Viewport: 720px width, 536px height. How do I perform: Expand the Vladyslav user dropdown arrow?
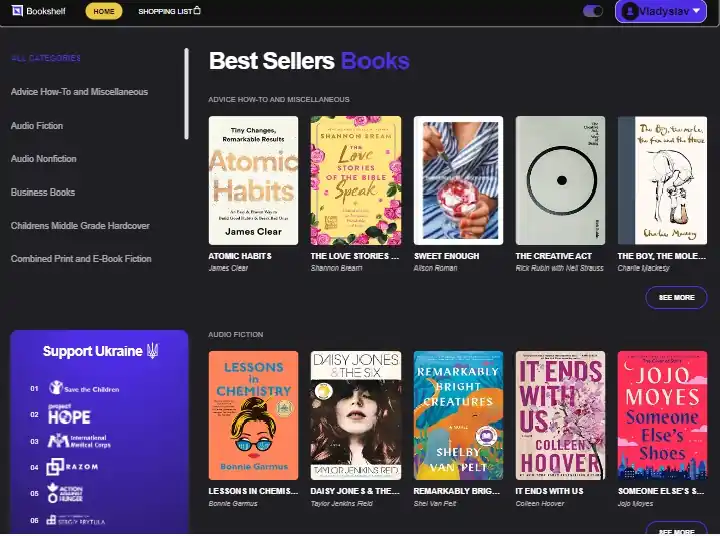[x=697, y=11]
